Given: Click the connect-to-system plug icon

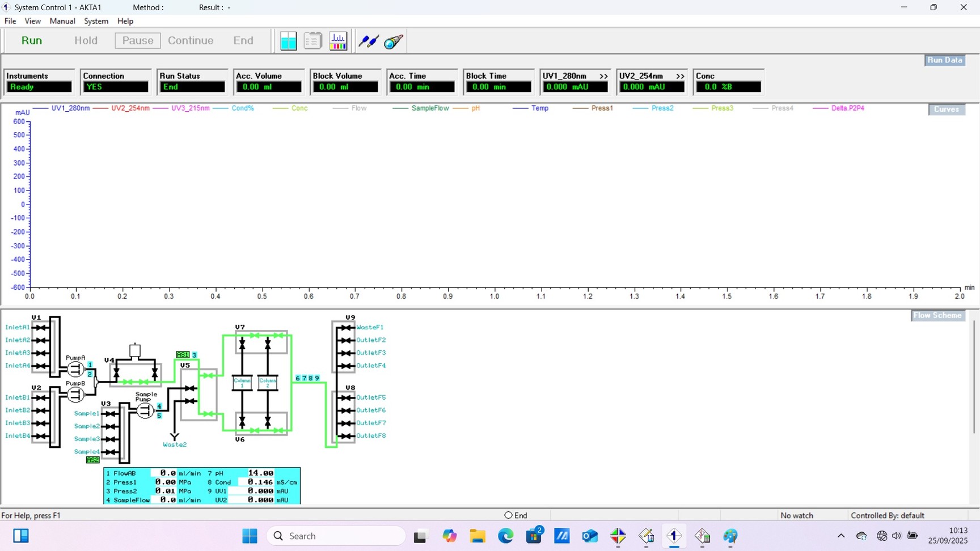Looking at the screenshot, I should click(369, 41).
